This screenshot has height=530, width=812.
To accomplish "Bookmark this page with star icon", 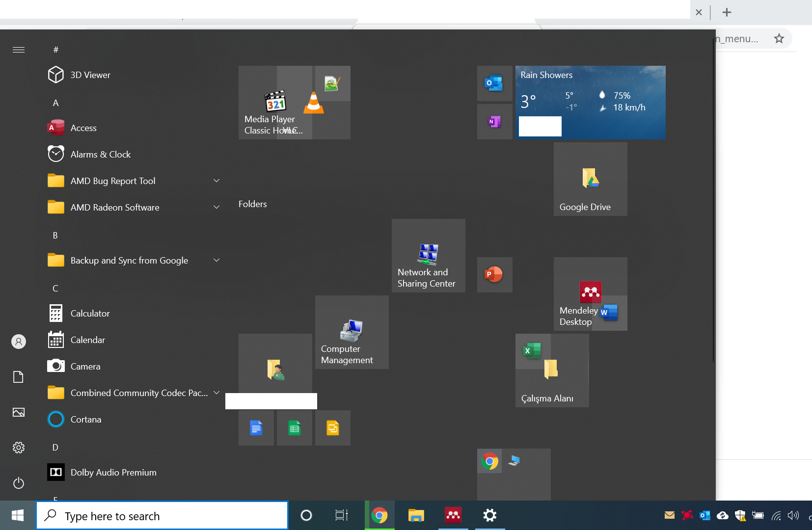I will 779,38.
